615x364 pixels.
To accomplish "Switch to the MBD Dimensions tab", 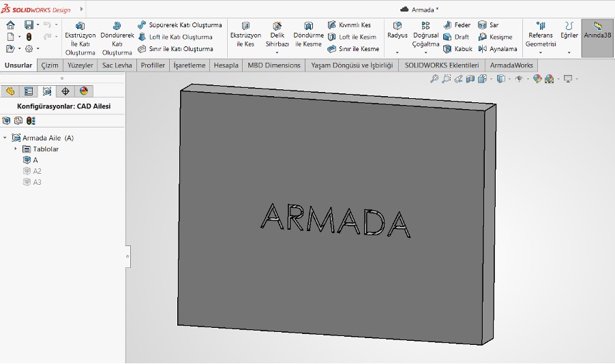I will 274,65.
